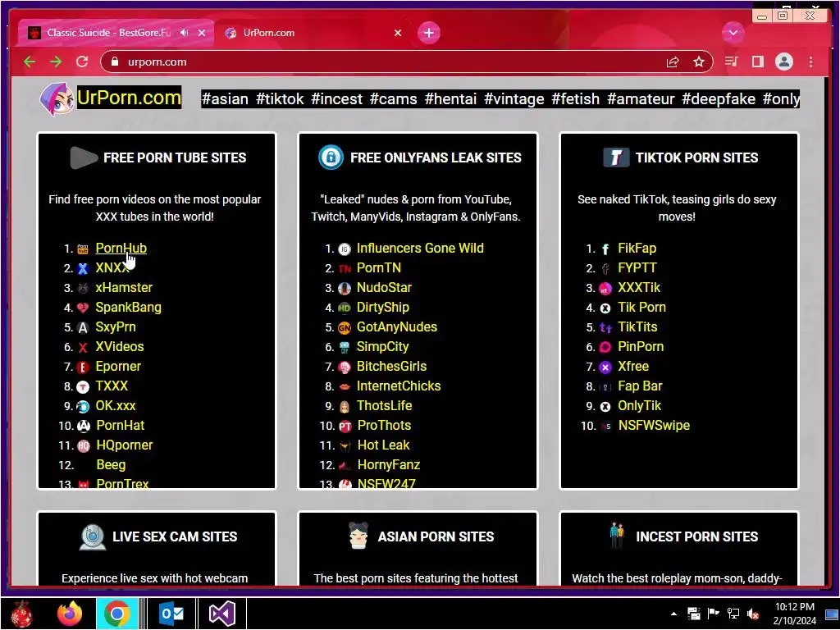The image size is (840, 630).
Task: Mute audio on the first tab
Action: click(x=185, y=33)
